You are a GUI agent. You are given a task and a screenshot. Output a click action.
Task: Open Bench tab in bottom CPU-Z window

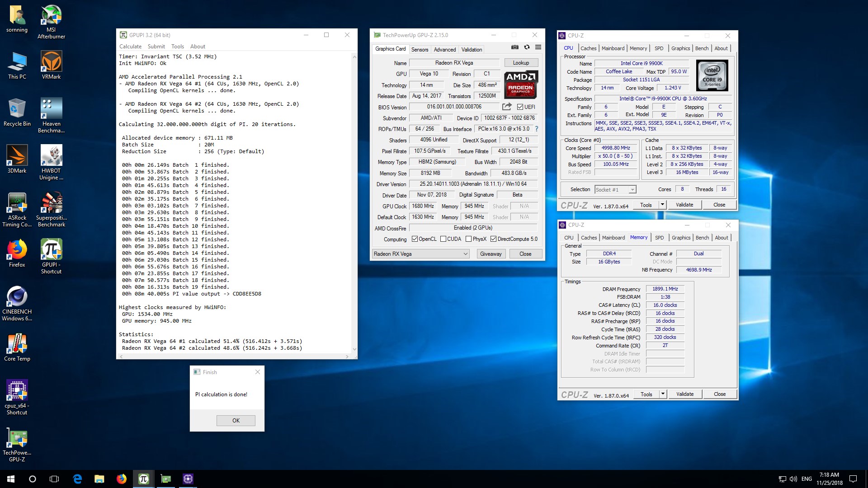pyautogui.click(x=702, y=238)
